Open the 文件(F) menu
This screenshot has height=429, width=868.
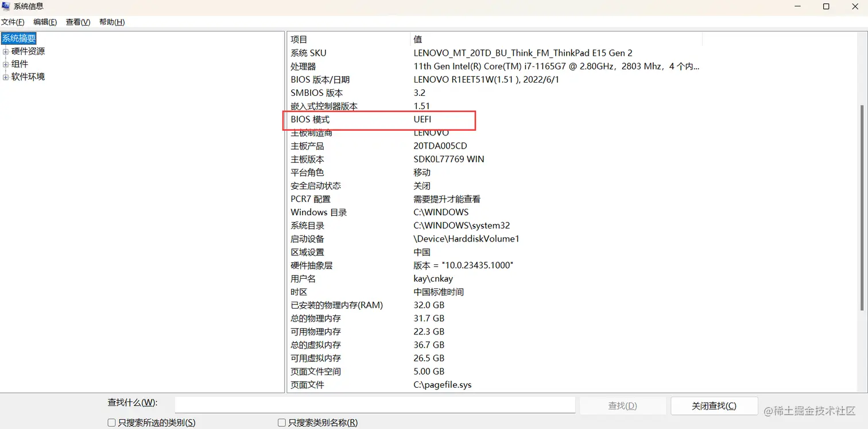click(x=13, y=22)
